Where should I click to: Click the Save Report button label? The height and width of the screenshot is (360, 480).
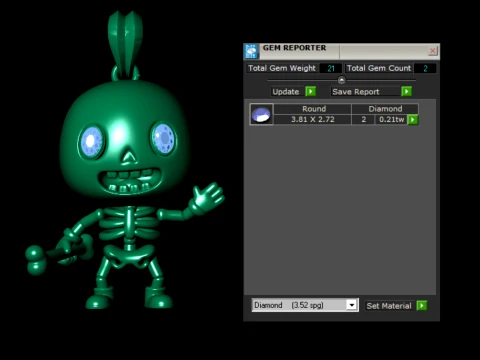pyautogui.click(x=356, y=92)
